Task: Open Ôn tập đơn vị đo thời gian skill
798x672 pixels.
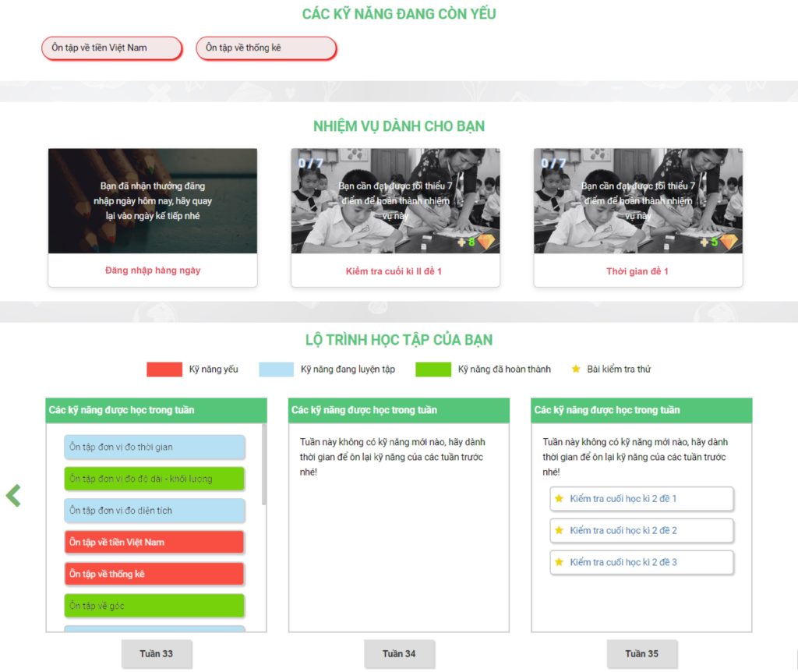Action: pyautogui.click(x=154, y=447)
